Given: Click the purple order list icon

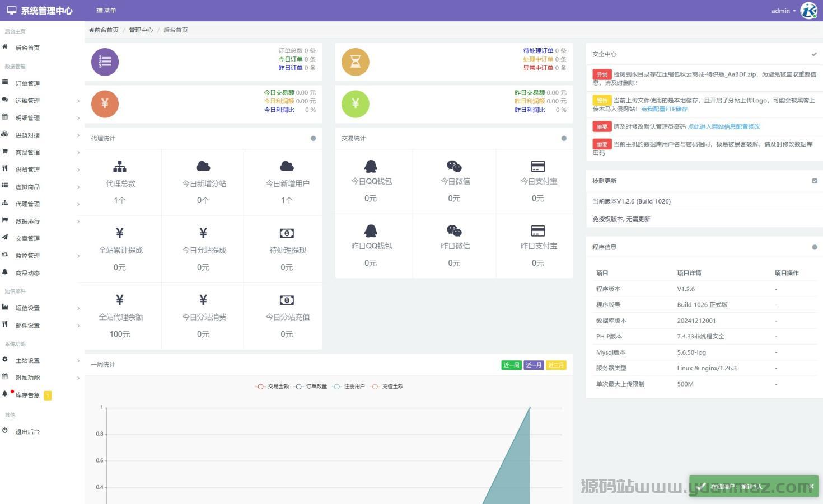Looking at the screenshot, I should 105,62.
